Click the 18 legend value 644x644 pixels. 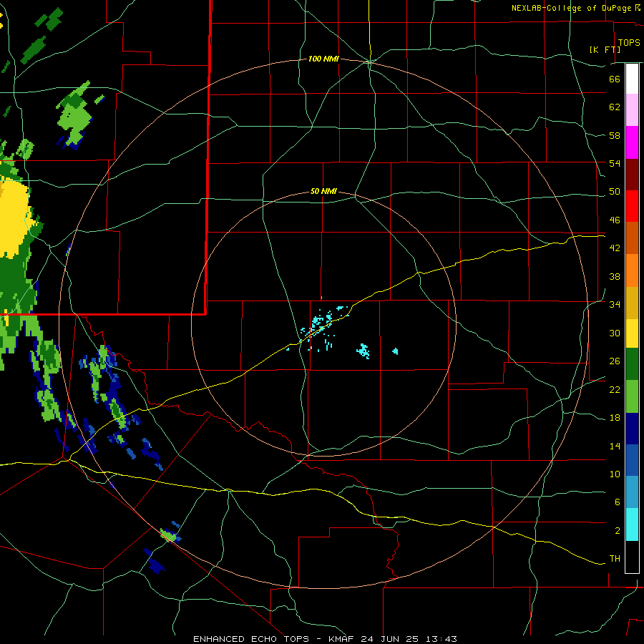615,418
